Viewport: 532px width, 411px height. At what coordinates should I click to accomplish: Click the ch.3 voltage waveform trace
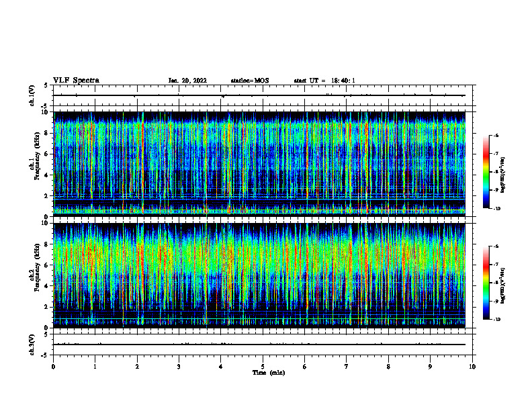(x=259, y=345)
